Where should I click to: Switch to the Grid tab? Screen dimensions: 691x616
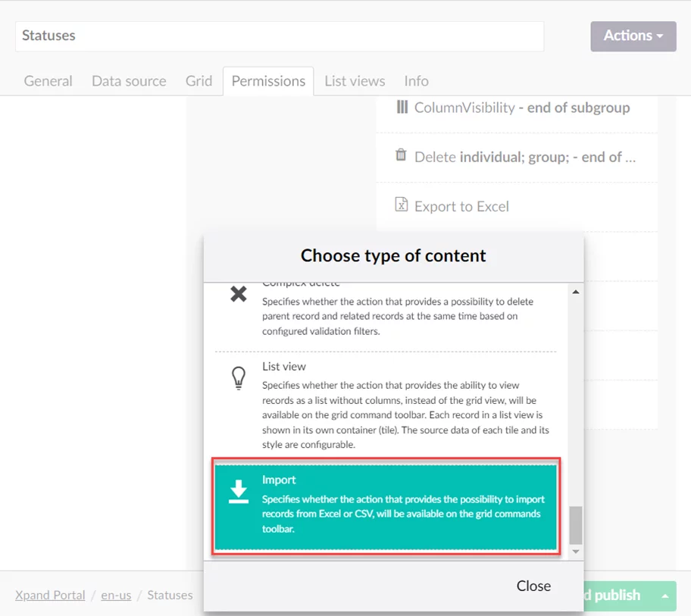coord(199,81)
